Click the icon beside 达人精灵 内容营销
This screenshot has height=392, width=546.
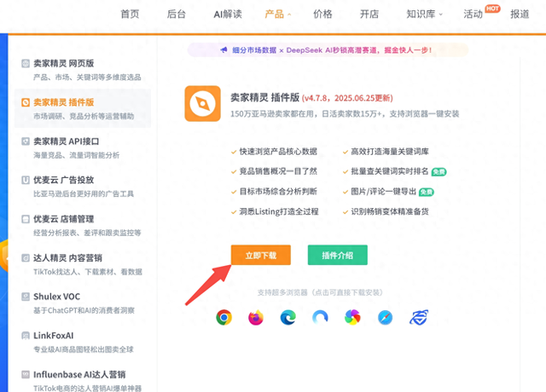click(x=26, y=257)
